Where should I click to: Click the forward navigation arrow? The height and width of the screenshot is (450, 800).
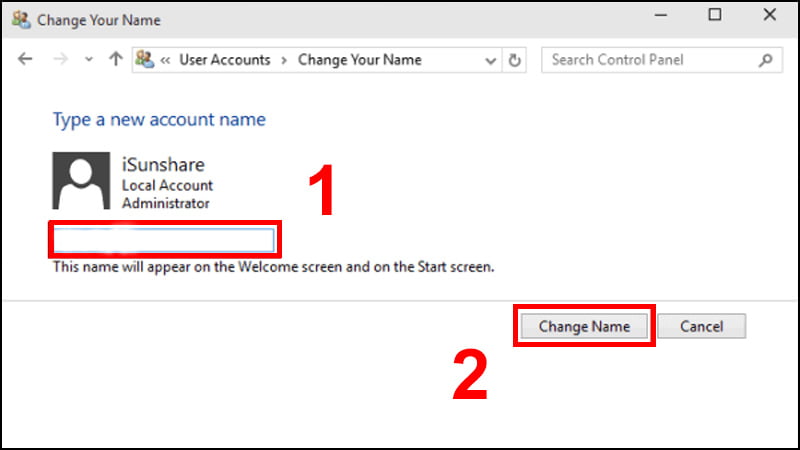click(61, 59)
